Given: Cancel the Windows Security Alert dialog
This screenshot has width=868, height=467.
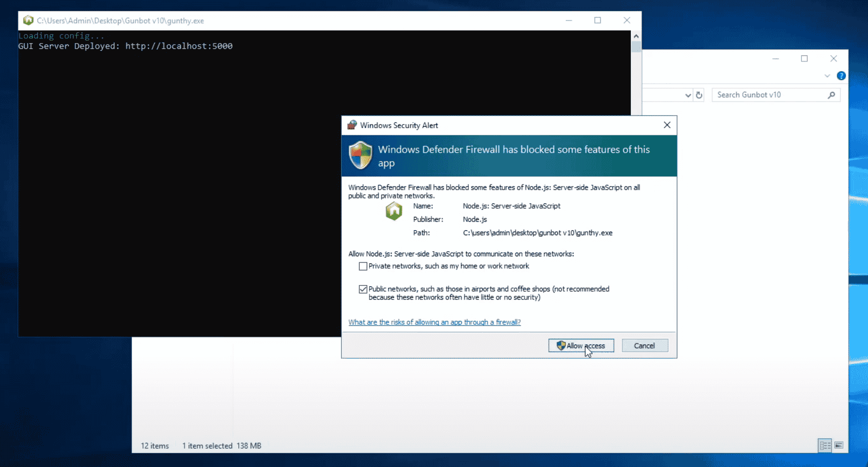Looking at the screenshot, I should [x=645, y=346].
